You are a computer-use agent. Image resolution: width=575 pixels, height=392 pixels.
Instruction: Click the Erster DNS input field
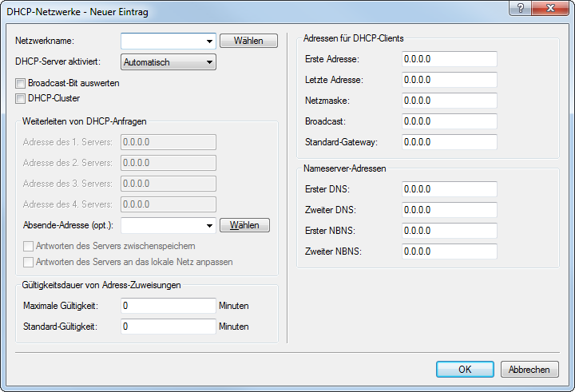449,189
